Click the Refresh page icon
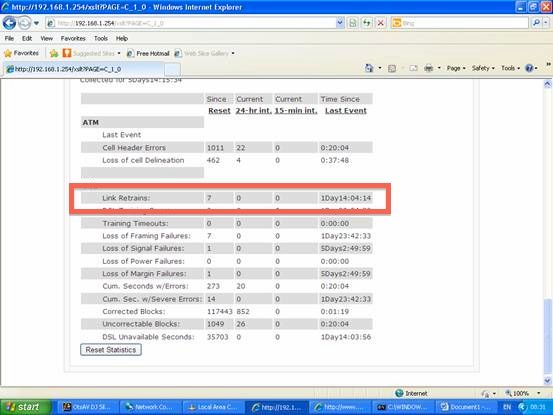The width and height of the screenshot is (553, 415). (367, 23)
